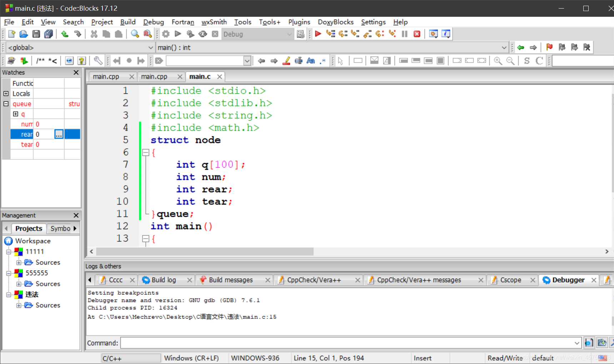Switch to the Build log tab
The width and height of the screenshot is (614, 364).
pos(163,280)
